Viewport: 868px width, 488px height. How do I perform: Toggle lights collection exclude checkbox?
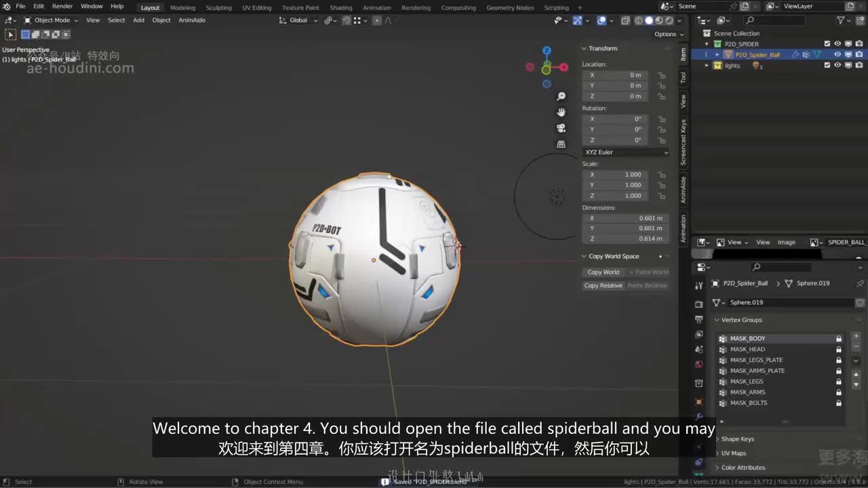(827, 66)
